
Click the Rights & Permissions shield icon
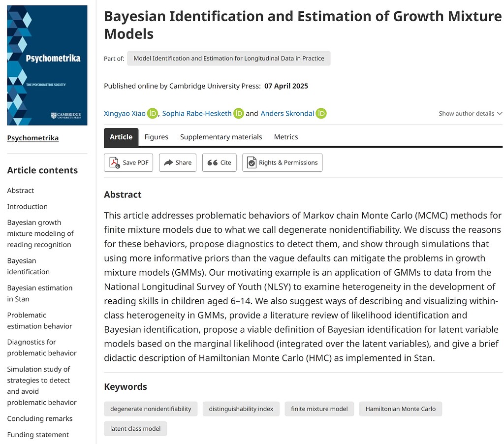[251, 162]
